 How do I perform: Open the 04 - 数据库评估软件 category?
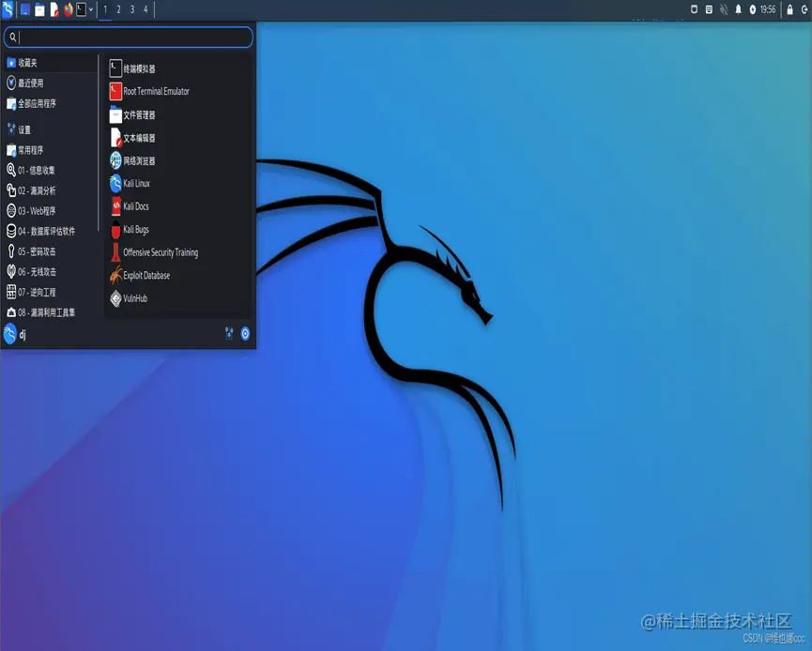[51, 231]
